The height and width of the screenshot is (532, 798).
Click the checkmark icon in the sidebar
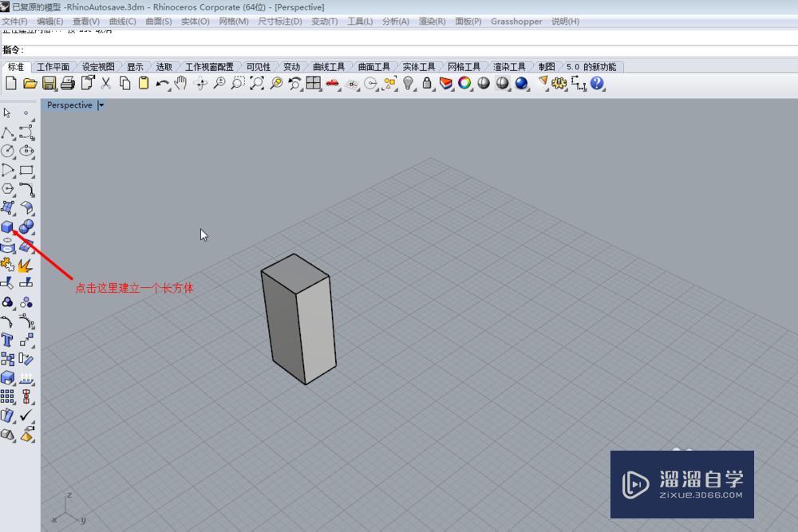(26, 416)
